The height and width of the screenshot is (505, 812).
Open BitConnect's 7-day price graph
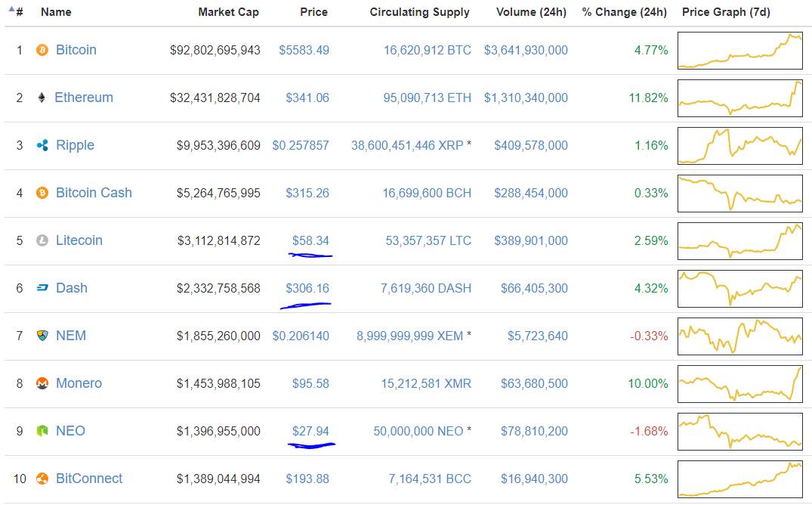click(x=740, y=479)
